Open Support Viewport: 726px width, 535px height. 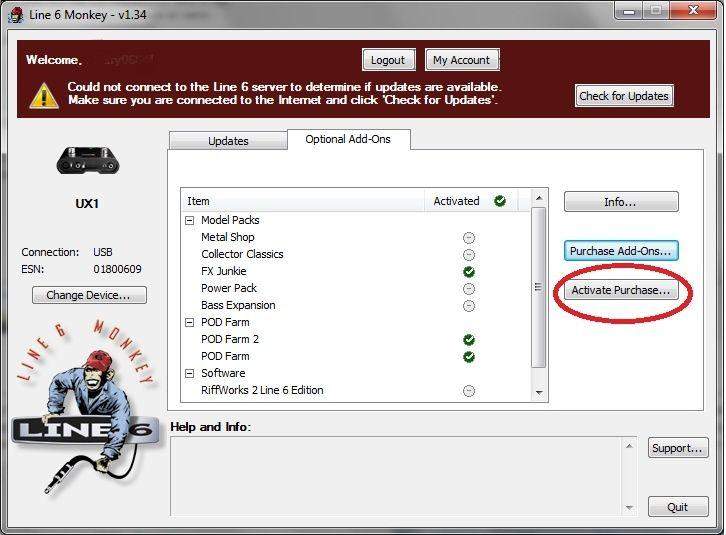678,448
